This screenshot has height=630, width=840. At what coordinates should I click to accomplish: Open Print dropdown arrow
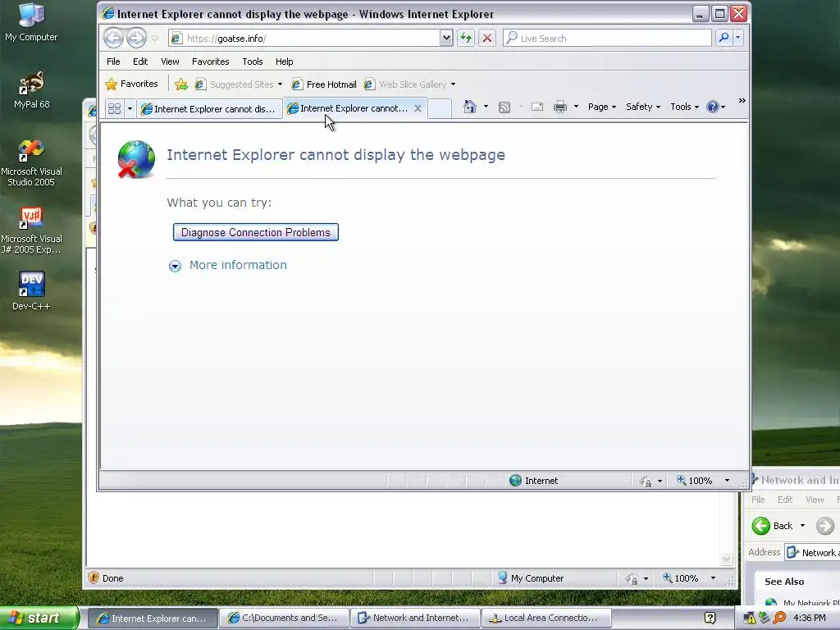tap(576, 107)
